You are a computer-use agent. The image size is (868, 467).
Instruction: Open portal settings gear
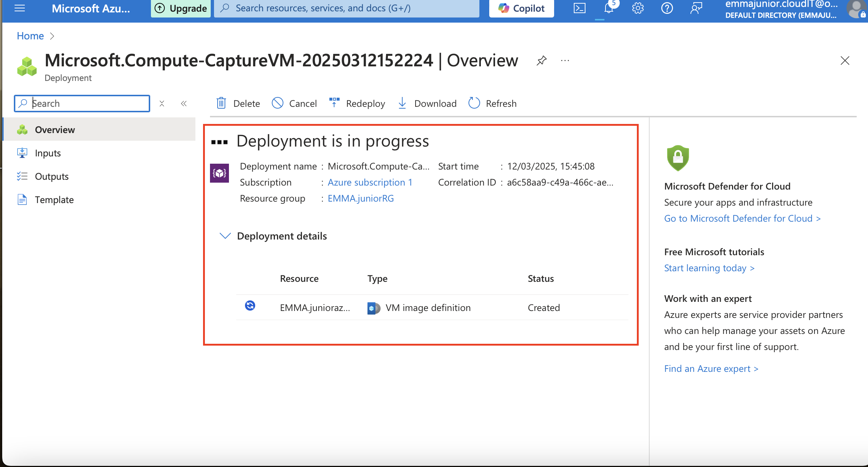click(x=638, y=8)
